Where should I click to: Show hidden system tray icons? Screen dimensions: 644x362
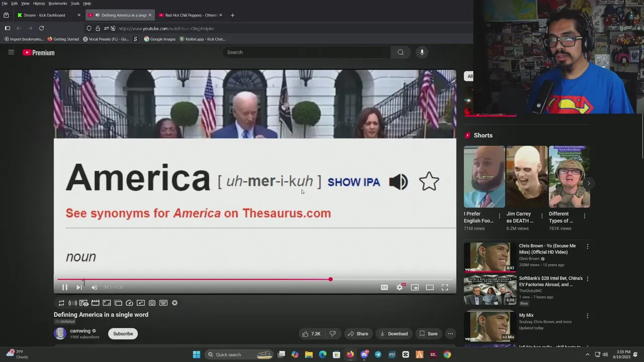coord(587,354)
